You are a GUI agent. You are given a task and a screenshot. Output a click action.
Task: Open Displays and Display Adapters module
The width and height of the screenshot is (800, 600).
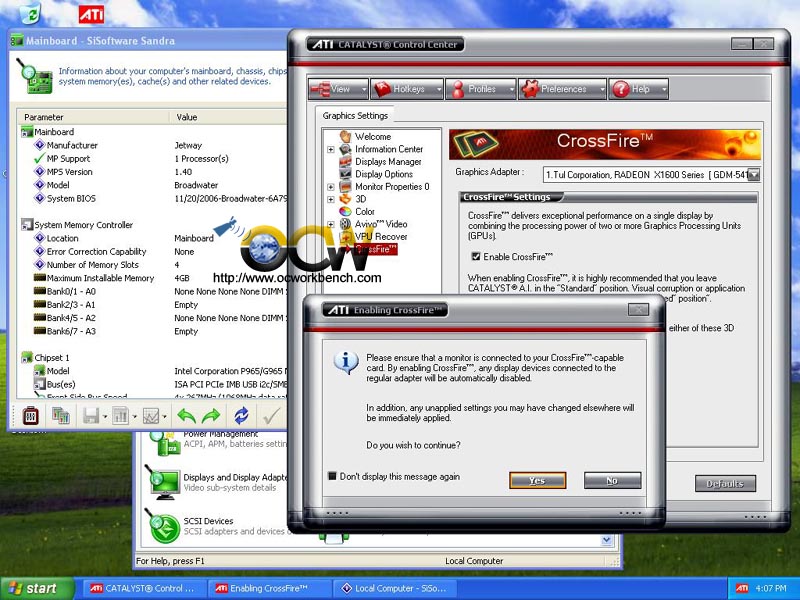(x=215, y=483)
